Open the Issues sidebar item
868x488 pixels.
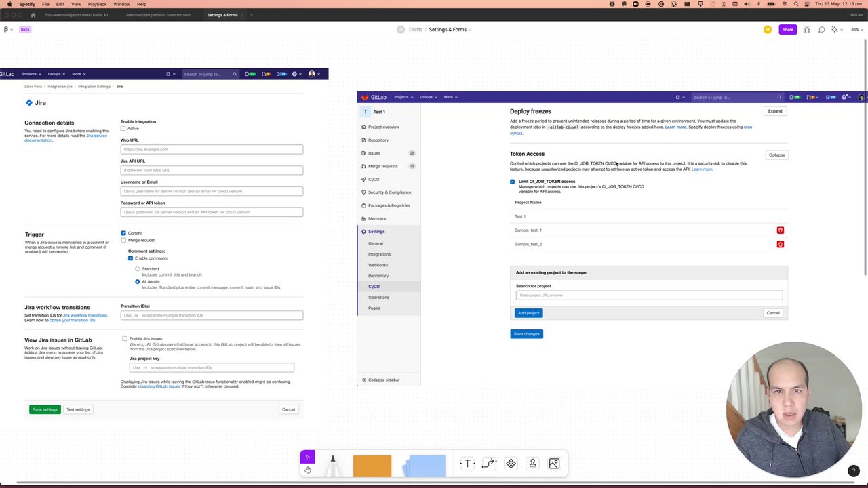[389, 153]
